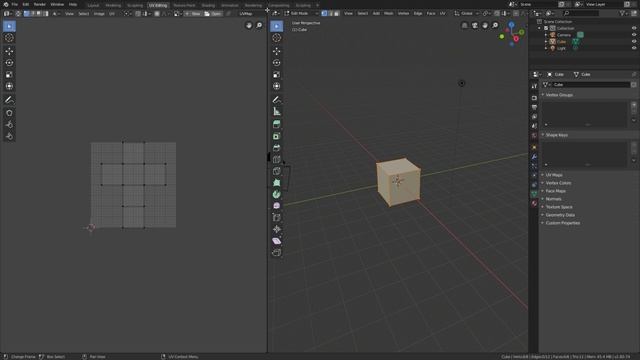
Task: Select the UV Pinch sculpt tool
Action: click(9, 136)
